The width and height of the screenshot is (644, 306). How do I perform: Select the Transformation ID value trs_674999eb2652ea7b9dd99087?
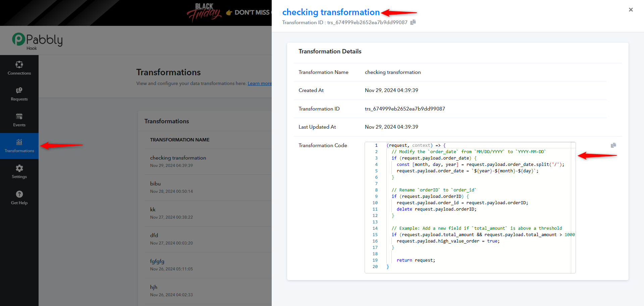pyautogui.click(x=405, y=109)
